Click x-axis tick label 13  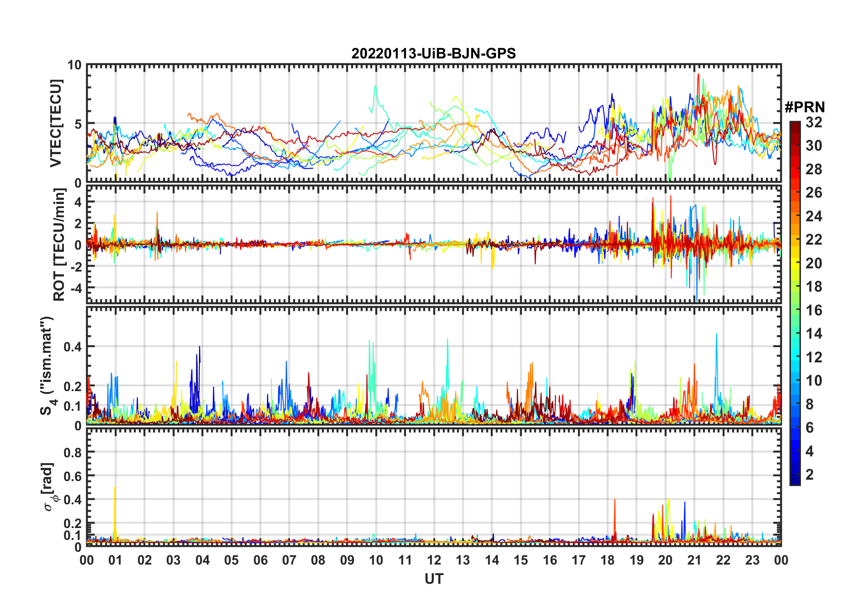click(463, 560)
